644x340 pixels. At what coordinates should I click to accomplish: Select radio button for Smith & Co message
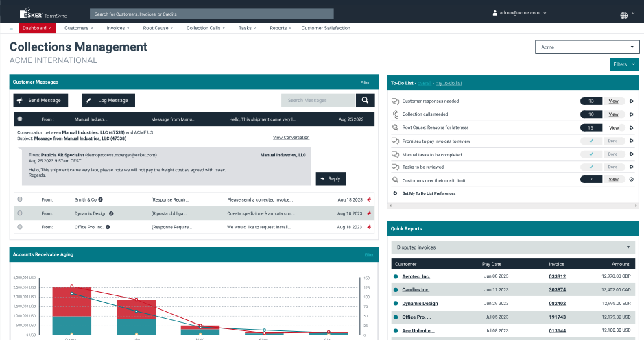pos(20,199)
